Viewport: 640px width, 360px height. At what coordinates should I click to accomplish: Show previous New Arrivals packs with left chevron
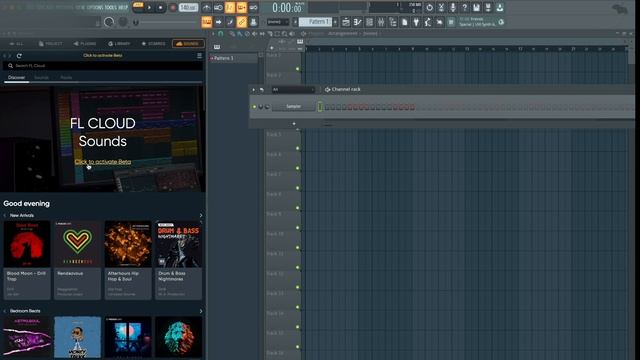pos(5,215)
